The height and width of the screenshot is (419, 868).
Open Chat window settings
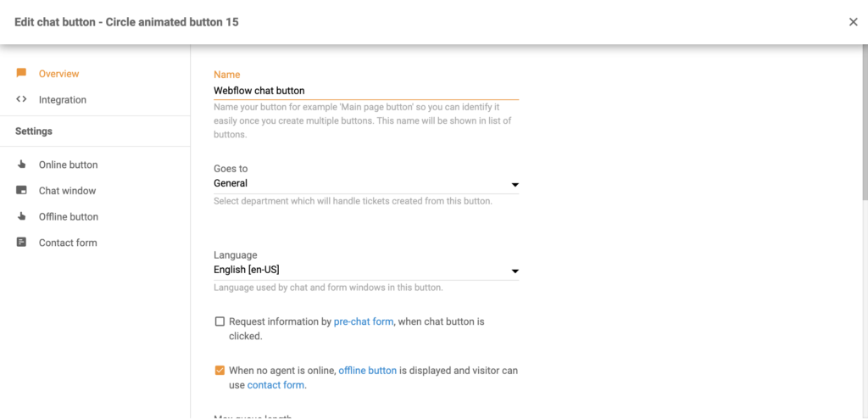tap(67, 191)
